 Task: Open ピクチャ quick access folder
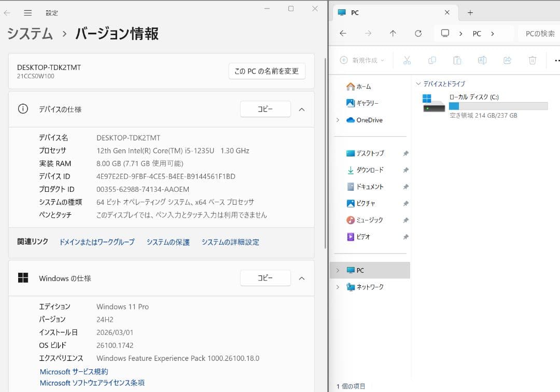click(361, 203)
